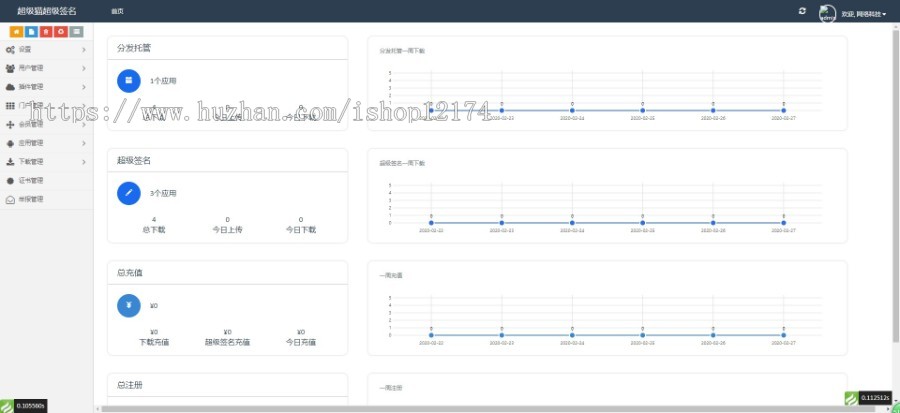Screen dimensions: 900x413
Task: Click the blue yen 总充值 circle icon
Action: (x=129, y=305)
